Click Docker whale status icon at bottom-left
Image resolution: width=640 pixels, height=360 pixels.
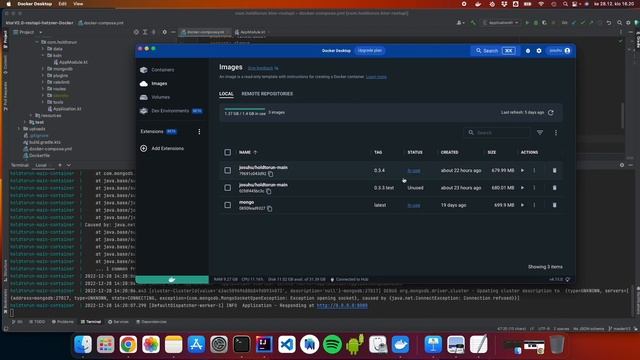pyautogui.click(x=172, y=280)
